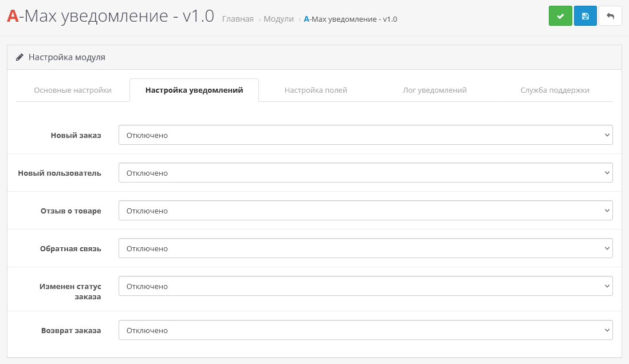The height and width of the screenshot is (364, 629).
Task: Select the Настройка уведомлений tab
Action: [194, 90]
